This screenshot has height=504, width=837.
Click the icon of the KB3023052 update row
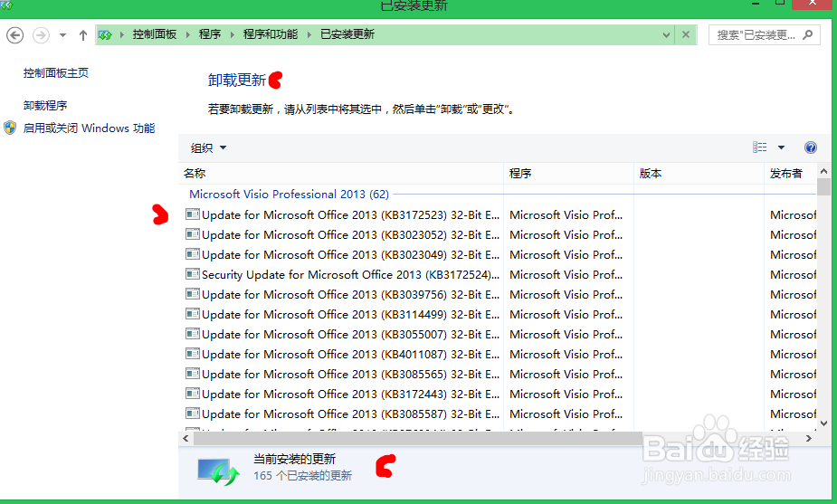pos(192,233)
